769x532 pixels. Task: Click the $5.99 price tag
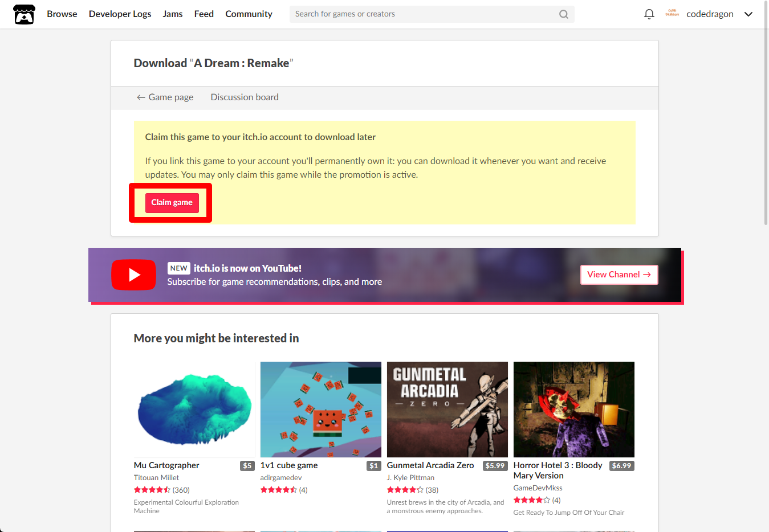point(495,466)
